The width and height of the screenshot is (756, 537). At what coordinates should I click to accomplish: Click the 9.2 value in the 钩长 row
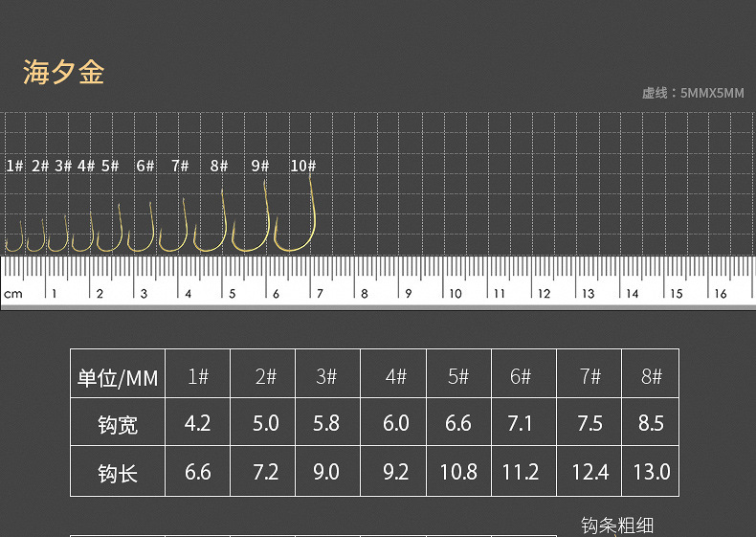point(396,472)
